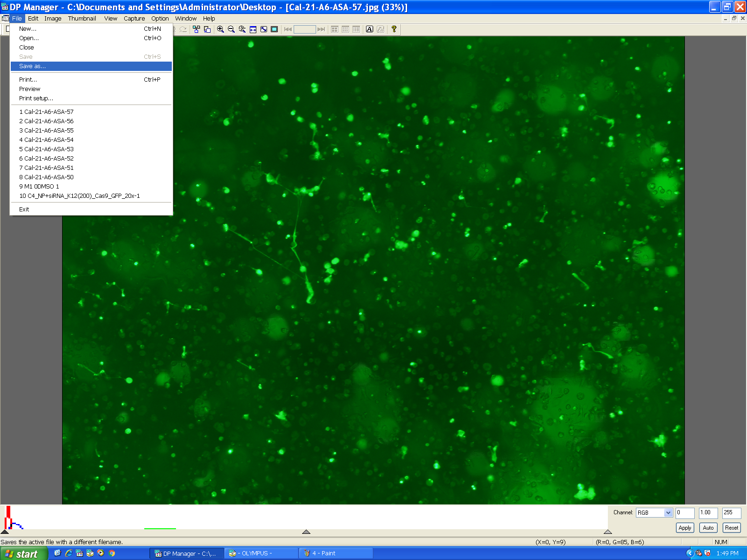Image resolution: width=747 pixels, height=560 pixels.
Task: Click the diagonal arrow resize icon
Action: 264,29
